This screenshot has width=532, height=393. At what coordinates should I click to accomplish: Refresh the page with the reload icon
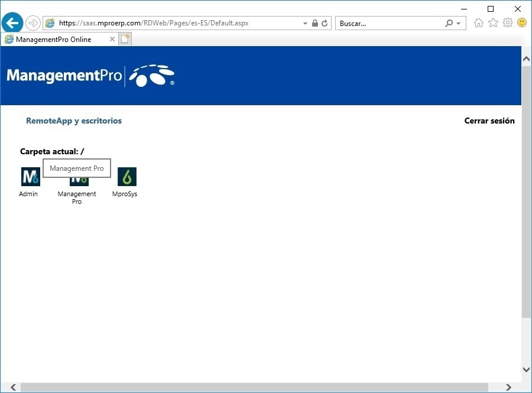324,23
